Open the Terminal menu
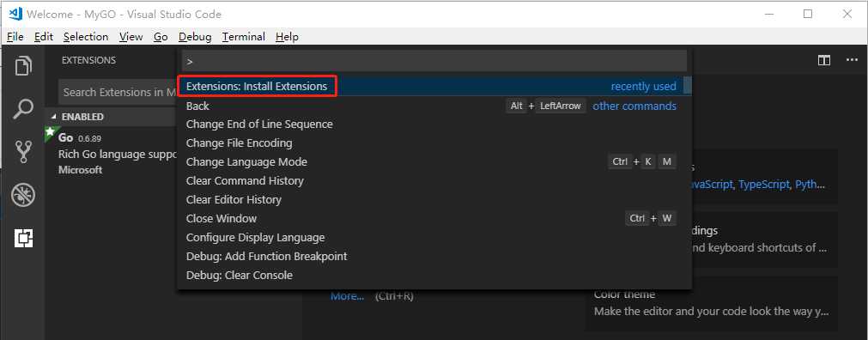The width and height of the screenshot is (868, 340). point(244,37)
